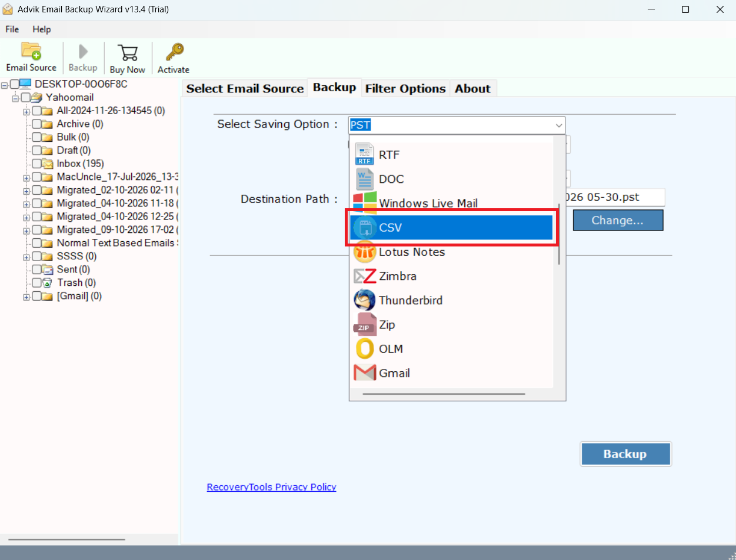The width and height of the screenshot is (736, 560).
Task: Open the File menu
Action: pyautogui.click(x=12, y=29)
